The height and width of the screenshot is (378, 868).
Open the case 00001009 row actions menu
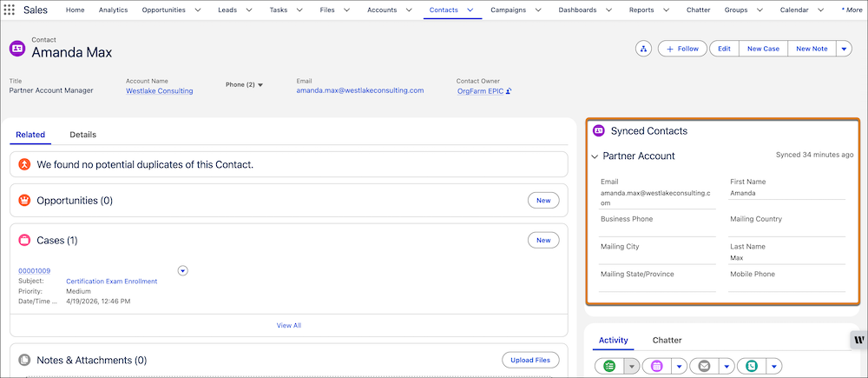[184, 270]
